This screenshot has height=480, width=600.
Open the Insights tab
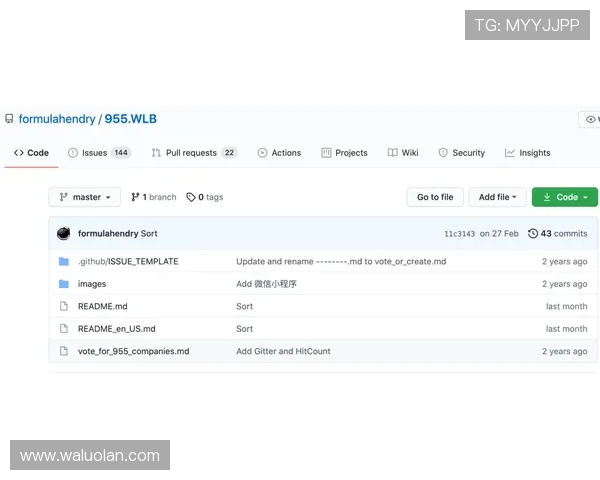[528, 153]
